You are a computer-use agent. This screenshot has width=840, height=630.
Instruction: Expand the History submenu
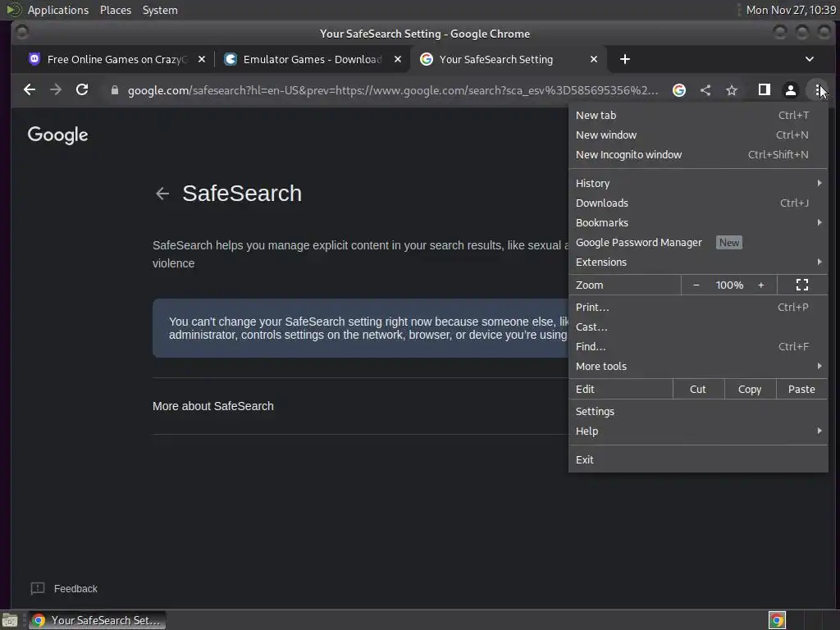click(x=698, y=183)
